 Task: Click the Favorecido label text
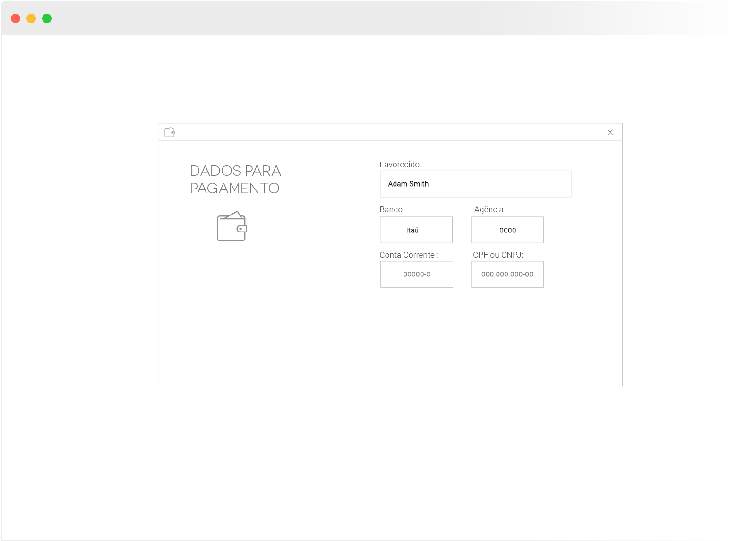coord(400,164)
